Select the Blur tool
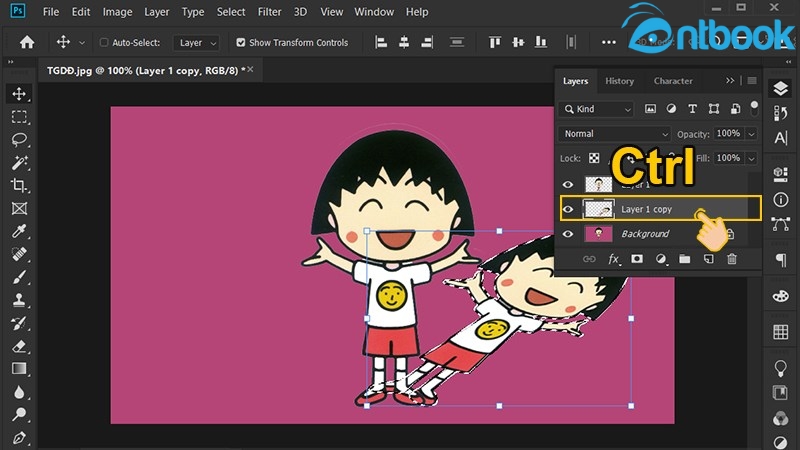The image size is (800, 450). [19, 392]
